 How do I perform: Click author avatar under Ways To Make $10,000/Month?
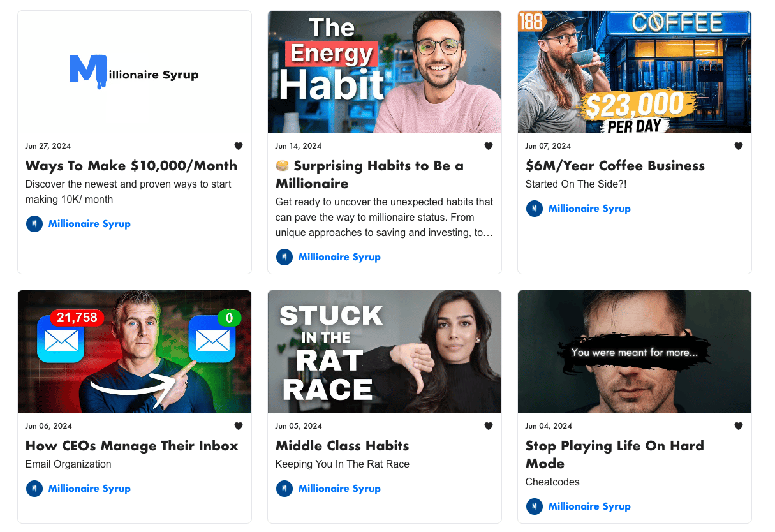tap(34, 224)
